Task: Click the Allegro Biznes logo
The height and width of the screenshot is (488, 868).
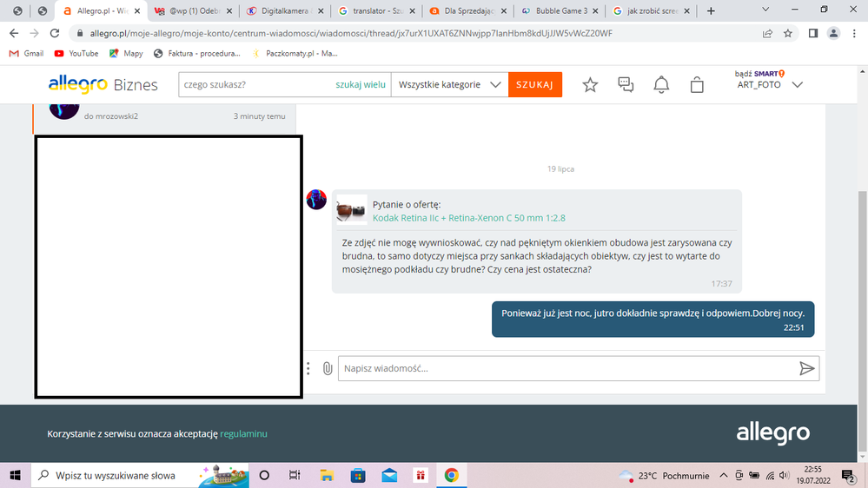Action: (103, 84)
